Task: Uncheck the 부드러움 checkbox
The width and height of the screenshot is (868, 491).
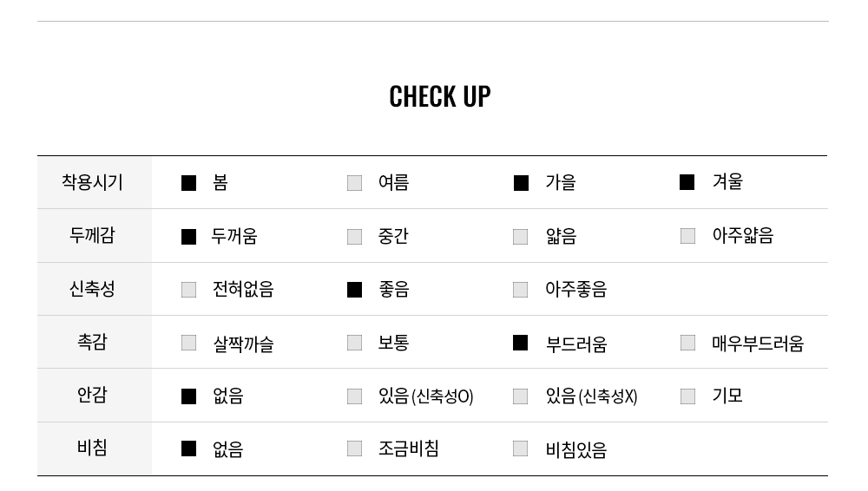Action: pyautogui.click(x=520, y=344)
